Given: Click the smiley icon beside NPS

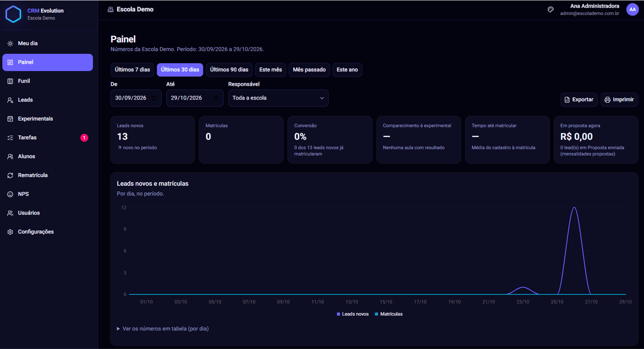Looking at the screenshot, I should 10,194.
